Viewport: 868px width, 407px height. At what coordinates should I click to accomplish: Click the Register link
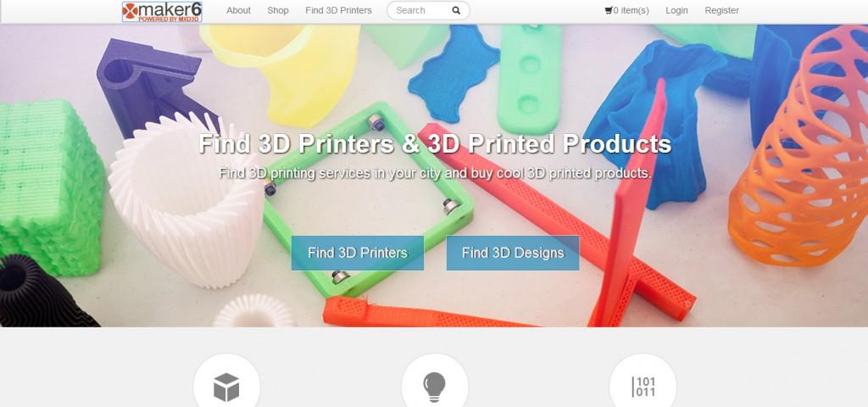pyautogui.click(x=721, y=10)
